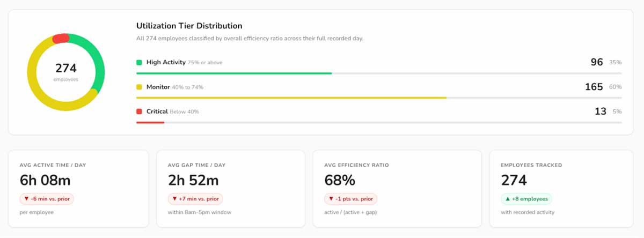Click the green up-arrow in +8 employees badge
This screenshot has width=644, height=238.
coord(507,199)
